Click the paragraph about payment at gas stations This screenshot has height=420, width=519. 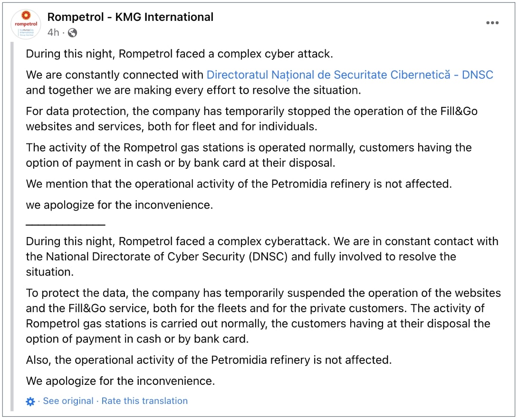coord(249,155)
